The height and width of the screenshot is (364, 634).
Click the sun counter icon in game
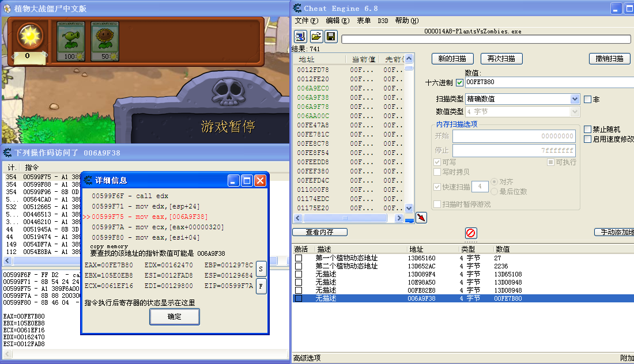click(x=30, y=36)
